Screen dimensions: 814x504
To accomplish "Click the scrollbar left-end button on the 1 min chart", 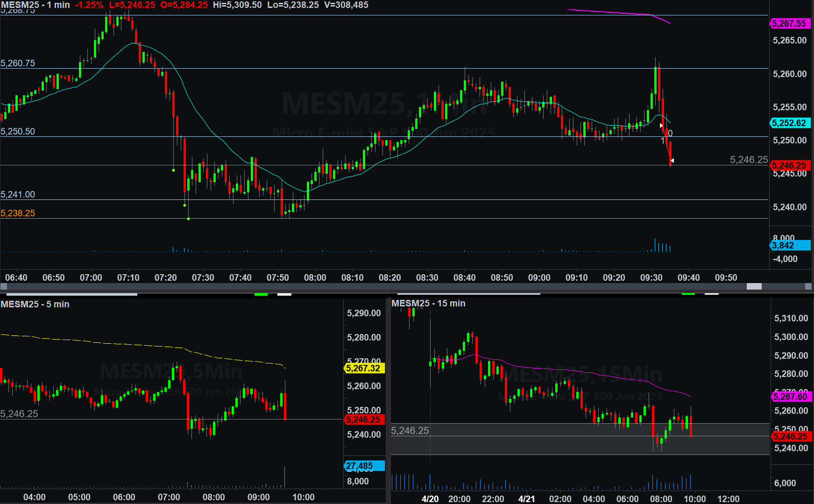I will [x=3, y=286].
